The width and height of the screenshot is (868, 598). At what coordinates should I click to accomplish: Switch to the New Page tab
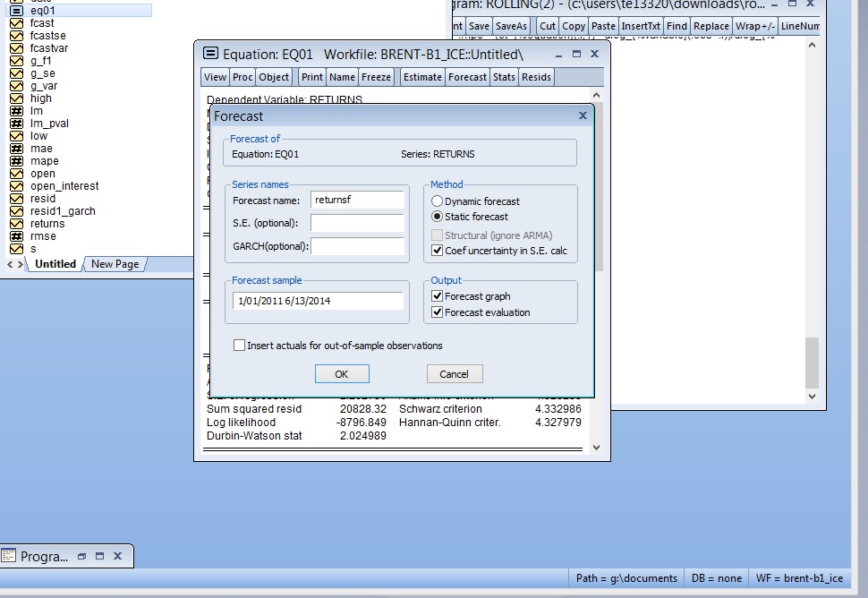tap(115, 264)
